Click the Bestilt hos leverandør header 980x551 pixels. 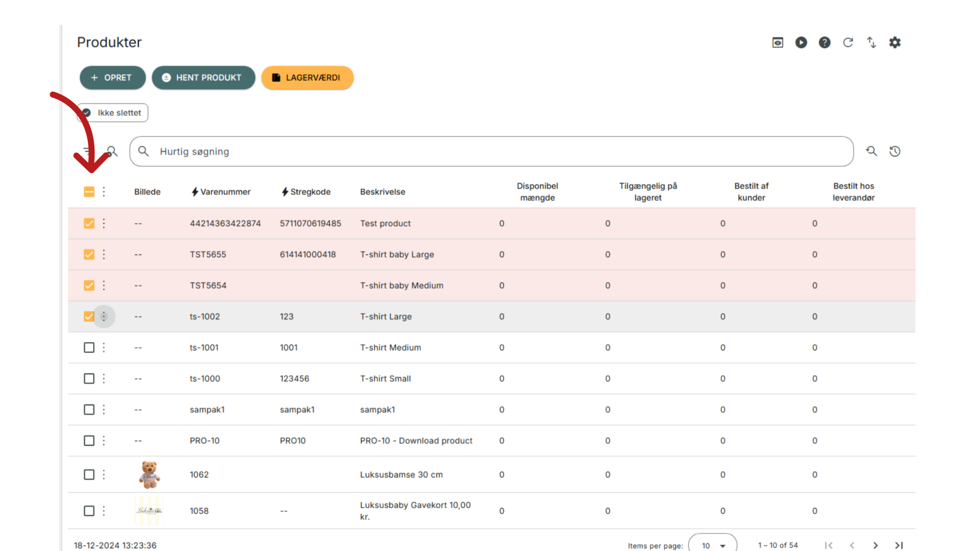[x=853, y=192]
